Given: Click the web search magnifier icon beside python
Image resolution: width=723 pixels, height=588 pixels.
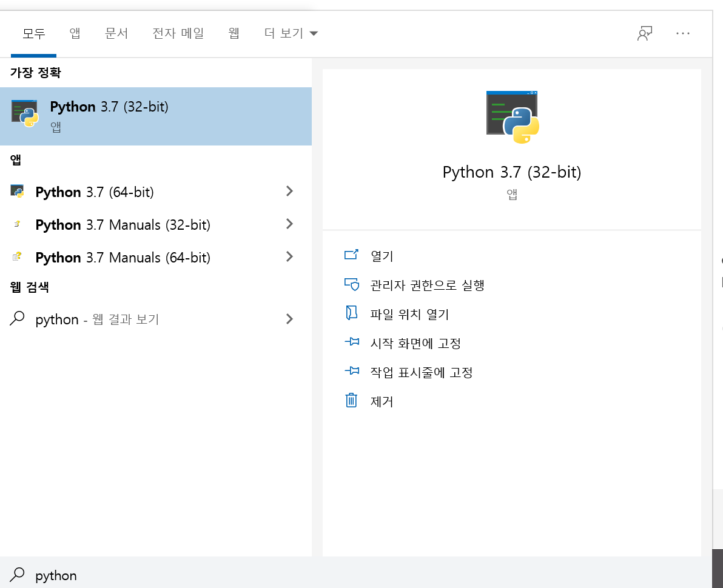Looking at the screenshot, I should [17, 318].
